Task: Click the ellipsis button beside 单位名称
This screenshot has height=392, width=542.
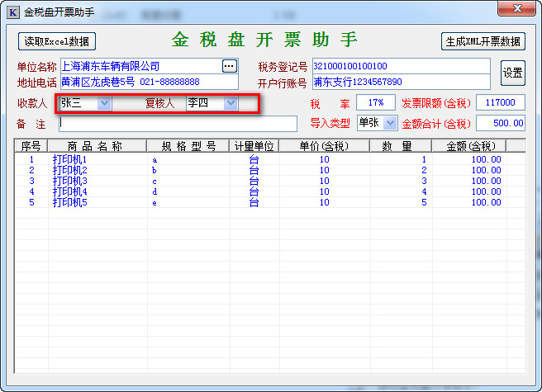Action: [x=229, y=66]
